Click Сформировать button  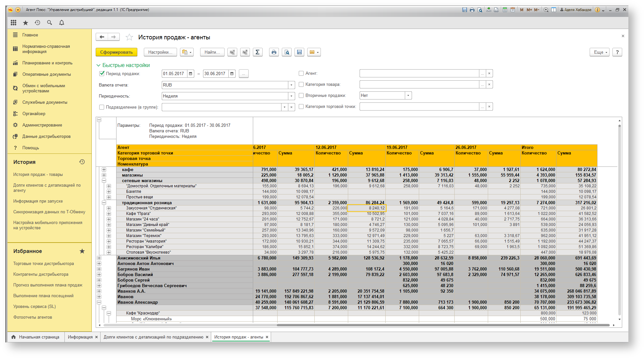pyautogui.click(x=116, y=52)
